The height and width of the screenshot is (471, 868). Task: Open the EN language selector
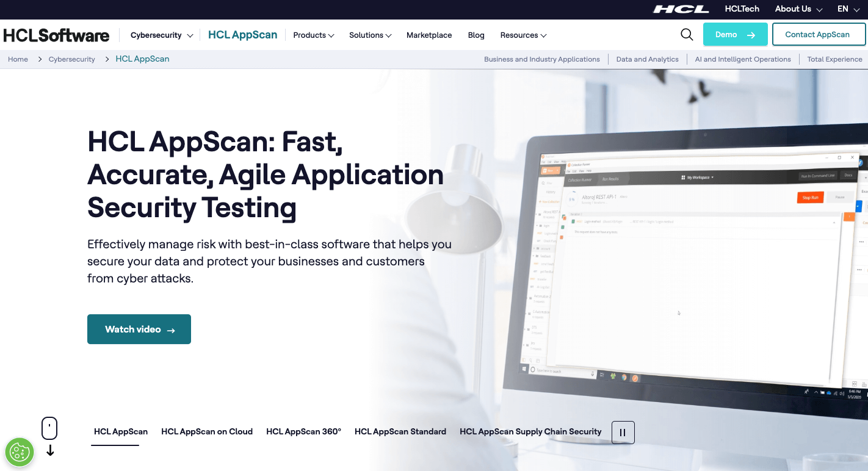[x=848, y=9]
